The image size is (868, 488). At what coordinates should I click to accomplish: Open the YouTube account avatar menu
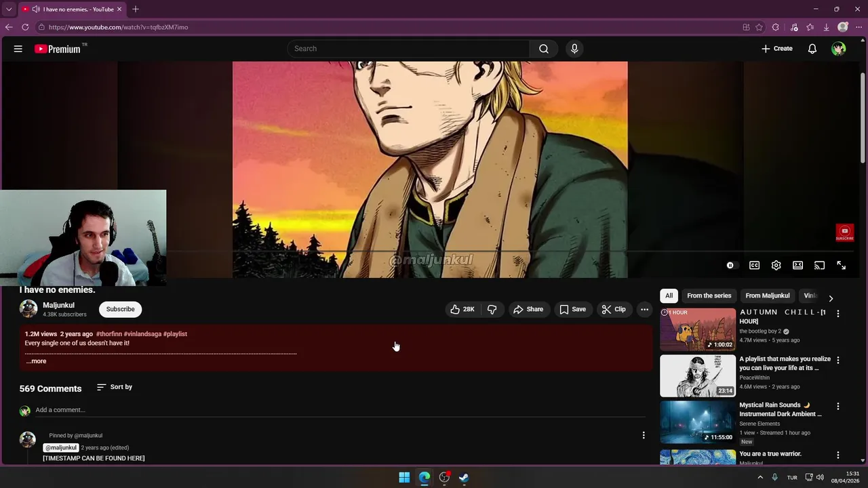click(x=839, y=49)
